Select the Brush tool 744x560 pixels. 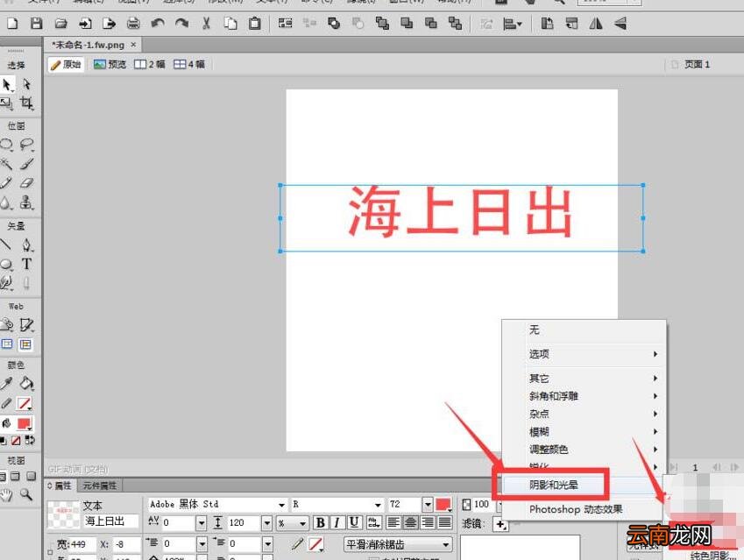tap(26, 164)
